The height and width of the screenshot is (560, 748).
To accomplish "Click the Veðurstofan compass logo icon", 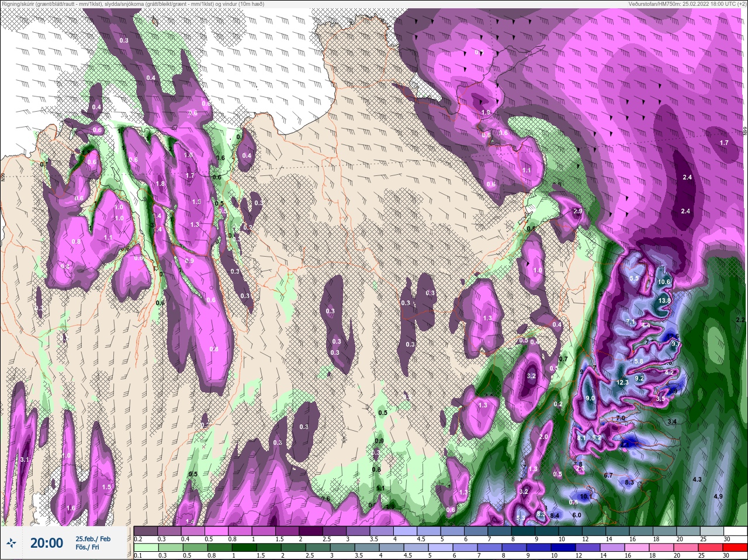I will [12, 544].
